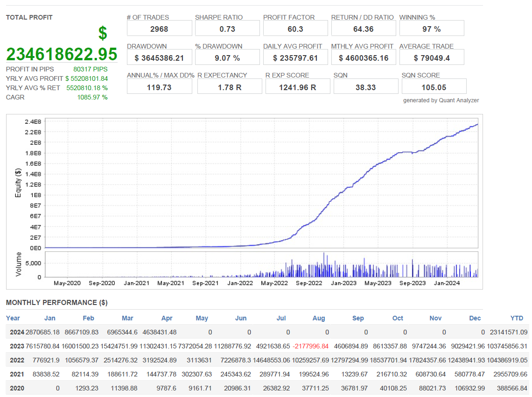Screen dimensions: 532x397
Task: Click the Sharpe Ratio value 0.73
Action: (x=227, y=29)
